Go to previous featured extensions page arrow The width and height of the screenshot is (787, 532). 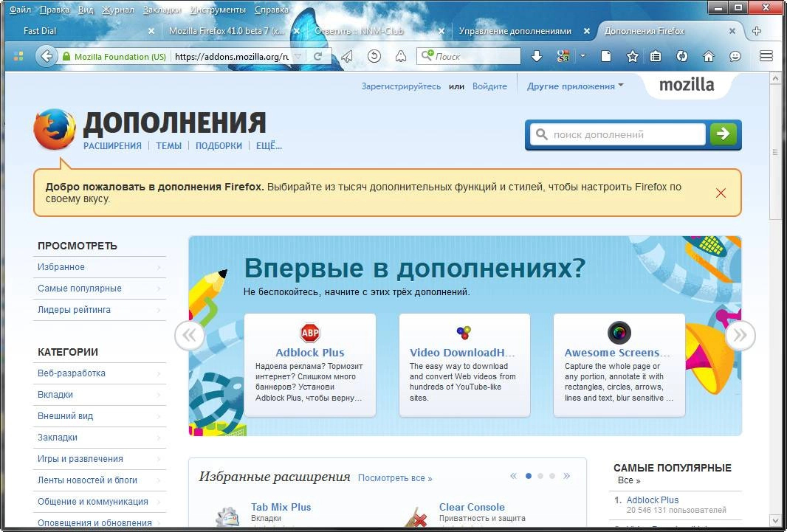513,476
